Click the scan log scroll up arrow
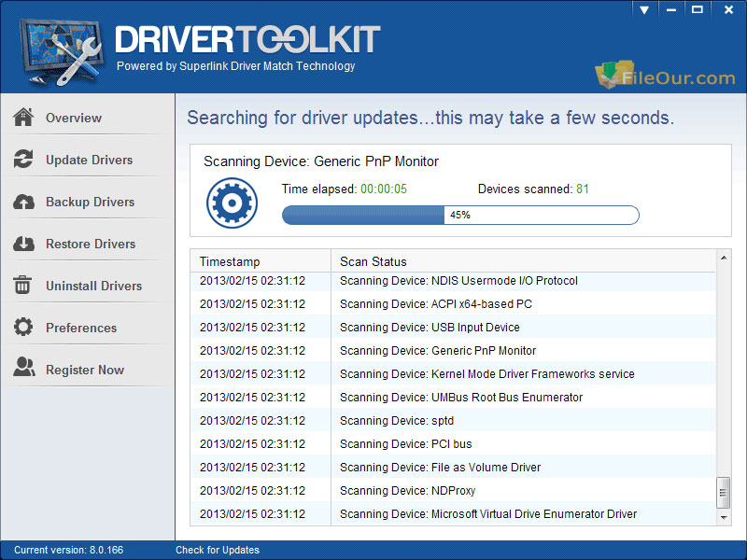The height and width of the screenshot is (560, 747). [723, 258]
